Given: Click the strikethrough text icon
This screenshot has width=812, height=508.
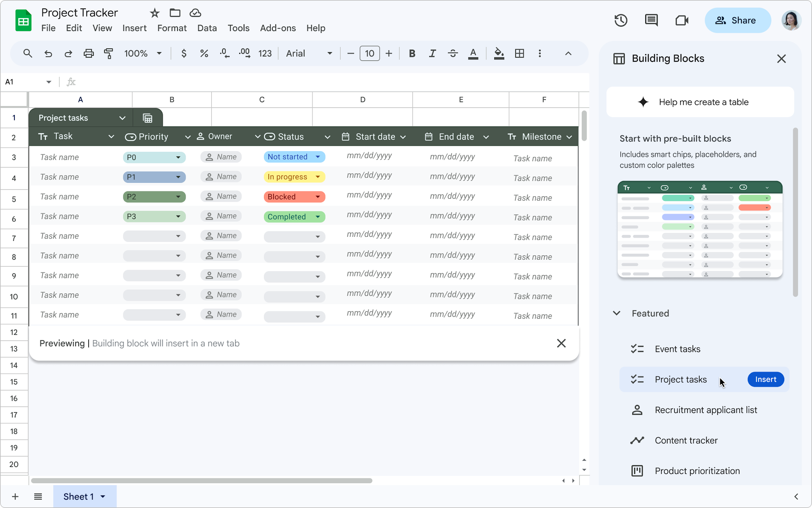Looking at the screenshot, I should (x=453, y=53).
